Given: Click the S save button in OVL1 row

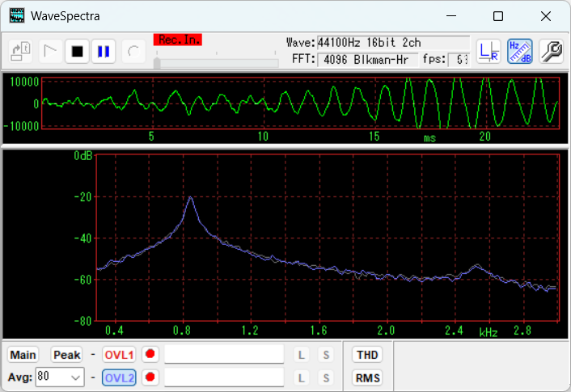Looking at the screenshot, I should [x=326, y=355].
